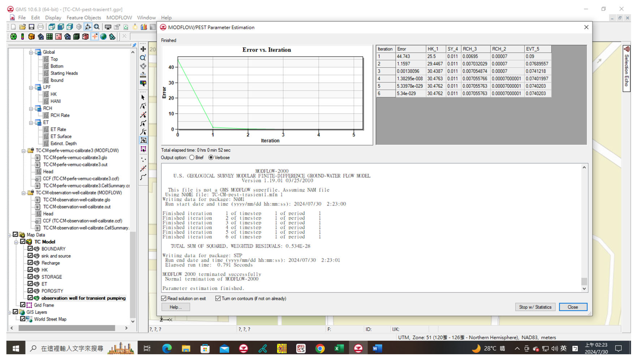639x364 pixels.
Task: Open the MODFLOW menu
Action: [x=119, y=17]
